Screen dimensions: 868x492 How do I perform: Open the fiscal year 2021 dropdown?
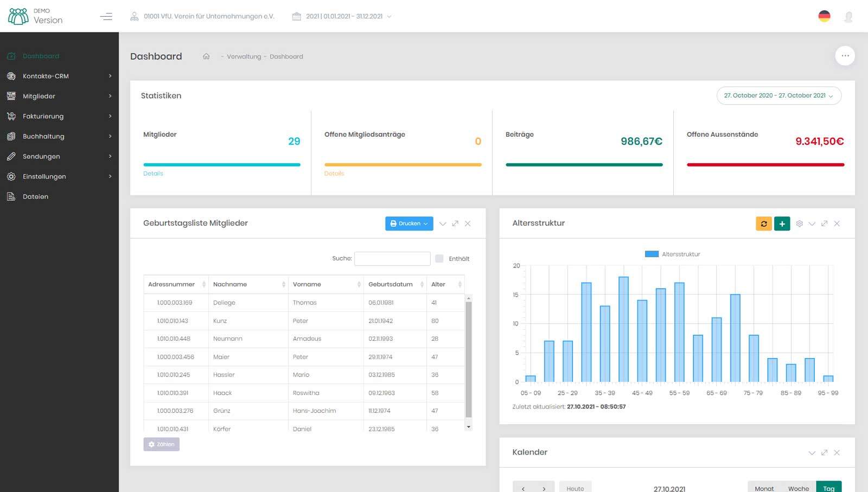click(x=349, y=16)
